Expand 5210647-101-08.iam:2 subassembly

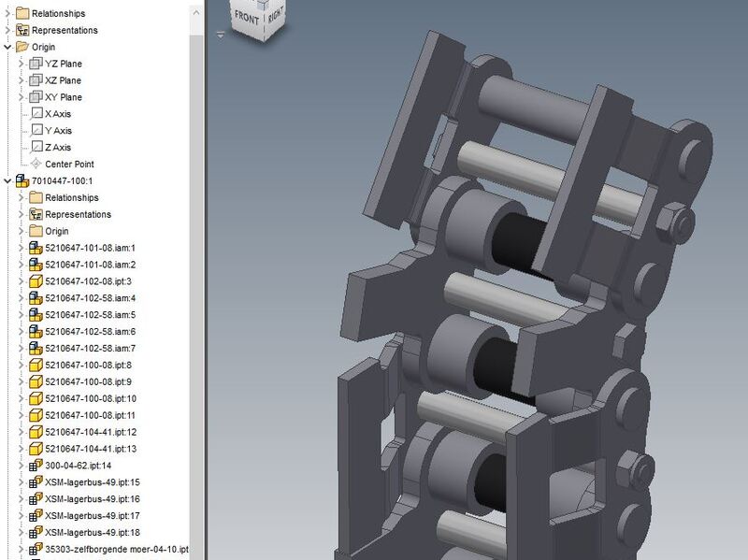click(21, 265)
